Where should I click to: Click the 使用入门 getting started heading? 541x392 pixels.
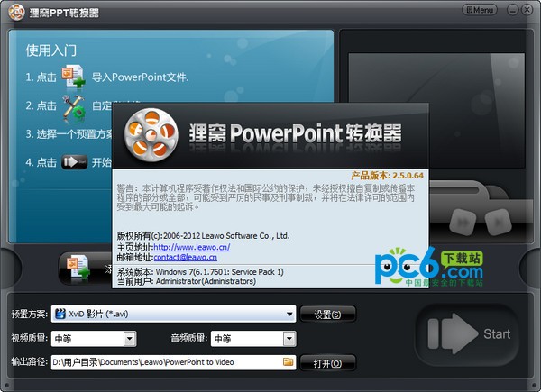pos(51,50)
